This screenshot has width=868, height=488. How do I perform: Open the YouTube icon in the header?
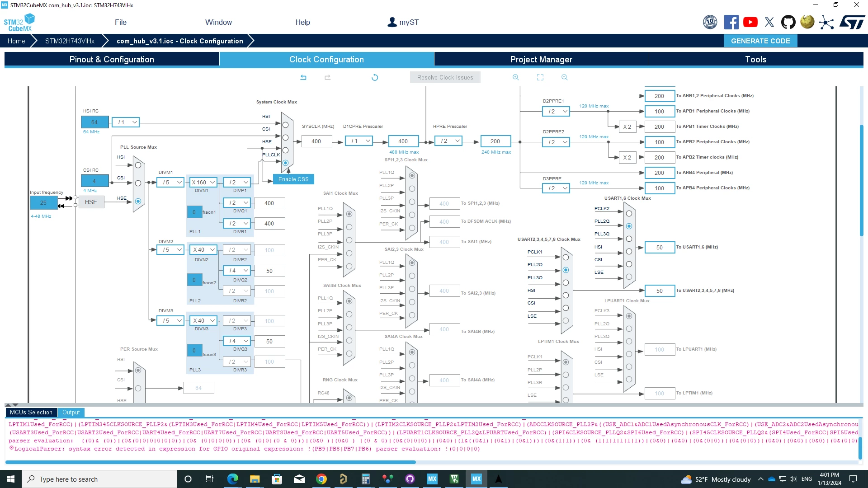tap(750, 22)
